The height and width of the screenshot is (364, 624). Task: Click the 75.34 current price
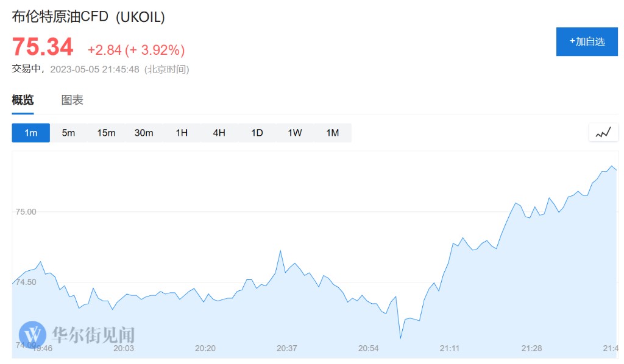click(43, 47)
